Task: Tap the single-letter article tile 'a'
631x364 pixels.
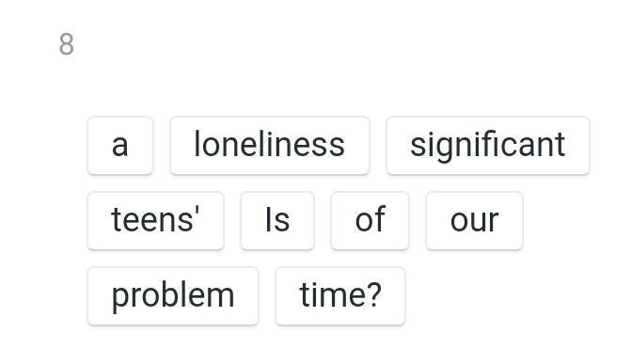Action: [120, 146]
